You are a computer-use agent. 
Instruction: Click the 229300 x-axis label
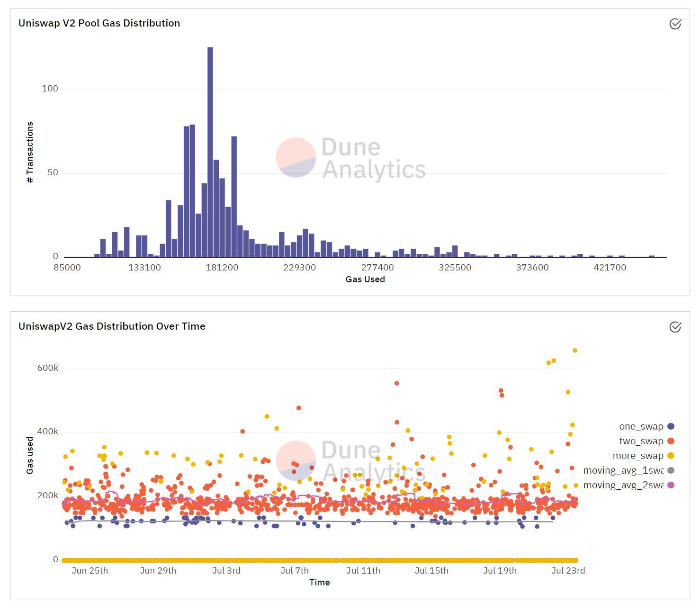click(299, 268)
